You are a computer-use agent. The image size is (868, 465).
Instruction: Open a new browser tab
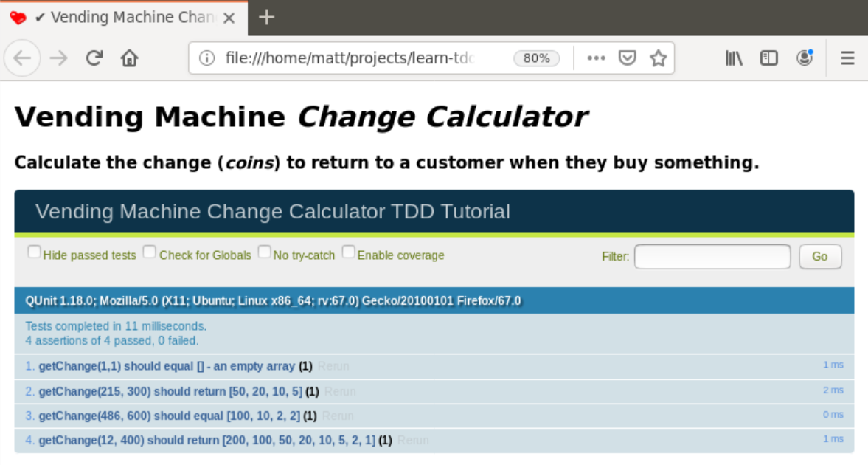[266, 17]
